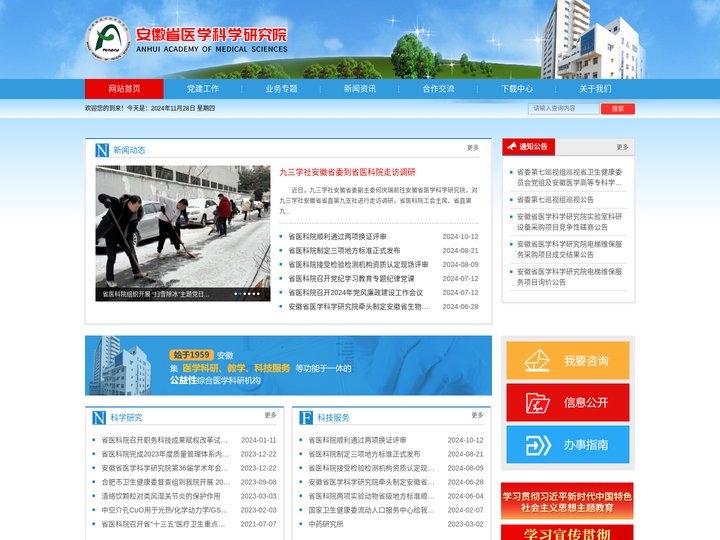This screenshot has width=720, height=540.
Task: Open 更多 link in 科技服务 section
Action: [x=478, y=415]
